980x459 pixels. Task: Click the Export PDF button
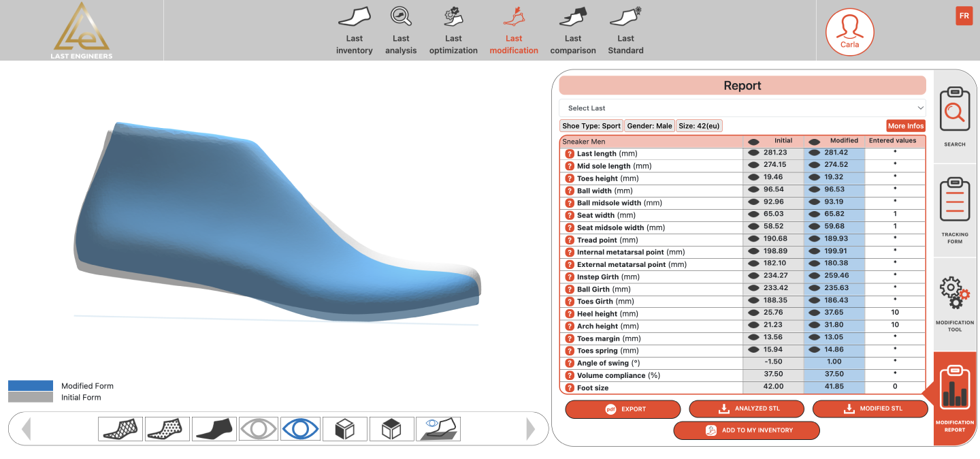623,409
